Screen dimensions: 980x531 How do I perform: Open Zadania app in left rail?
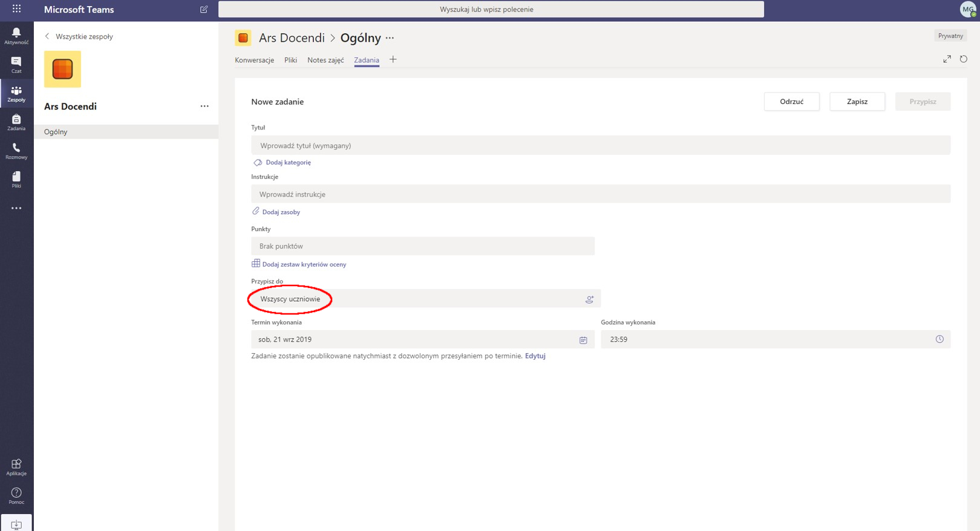(16, 122)
